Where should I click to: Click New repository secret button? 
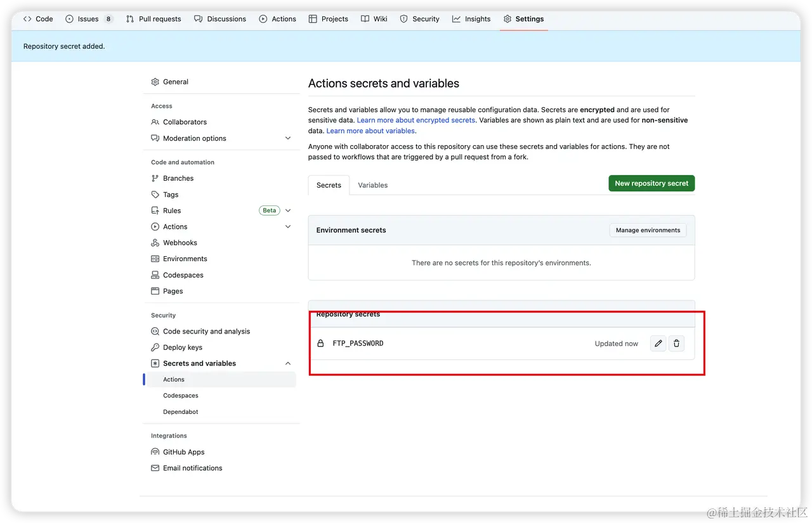pyautogui.click(x=652, y=183)
